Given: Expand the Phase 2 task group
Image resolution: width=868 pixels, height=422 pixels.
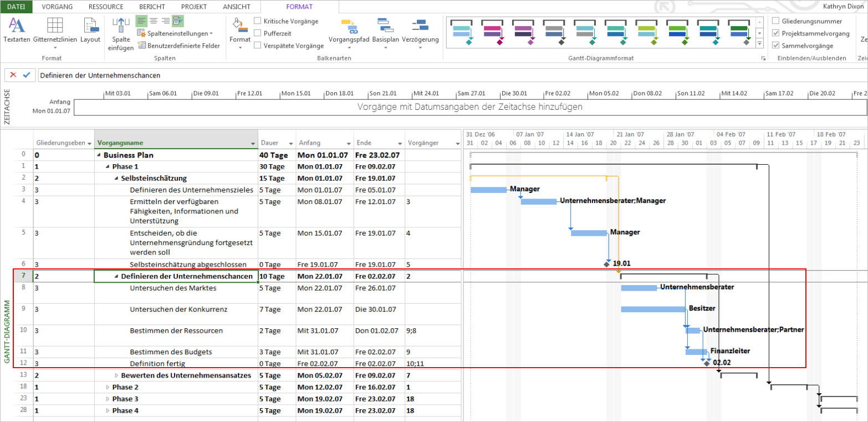Looking at the screenshot, I should point(108,387).
